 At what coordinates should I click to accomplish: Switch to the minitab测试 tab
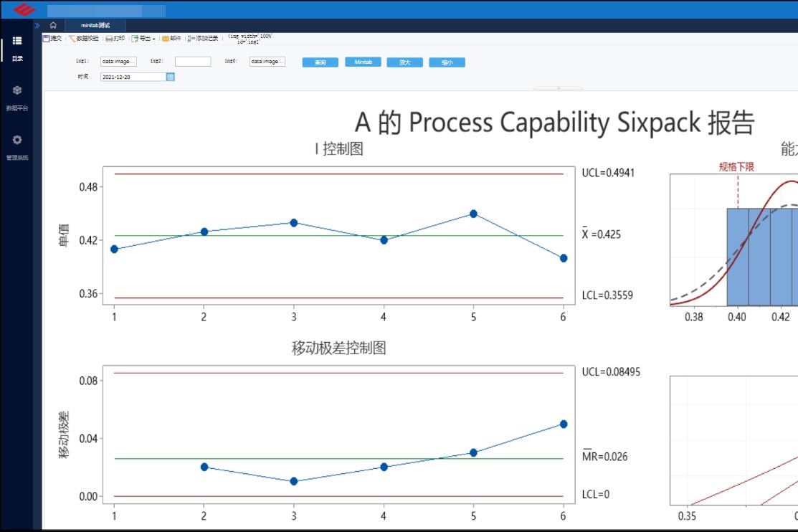pyautogui.click(x=95, y=25)
